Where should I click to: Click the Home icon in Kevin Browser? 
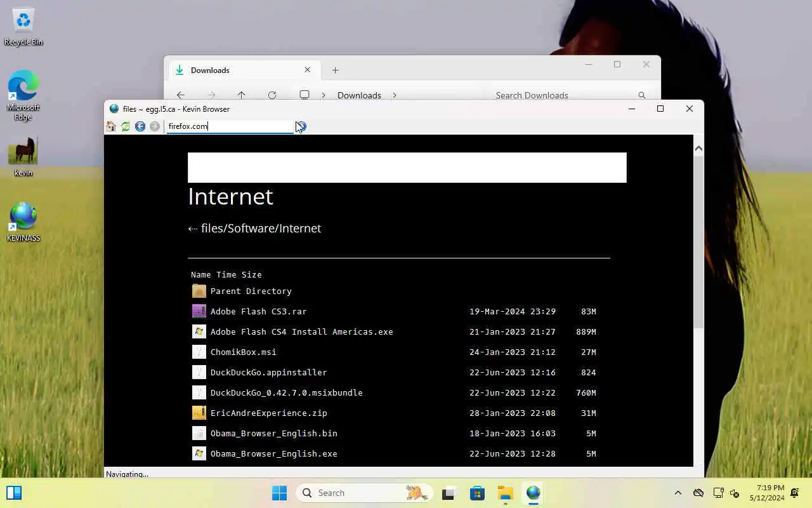tap(111, 126)
